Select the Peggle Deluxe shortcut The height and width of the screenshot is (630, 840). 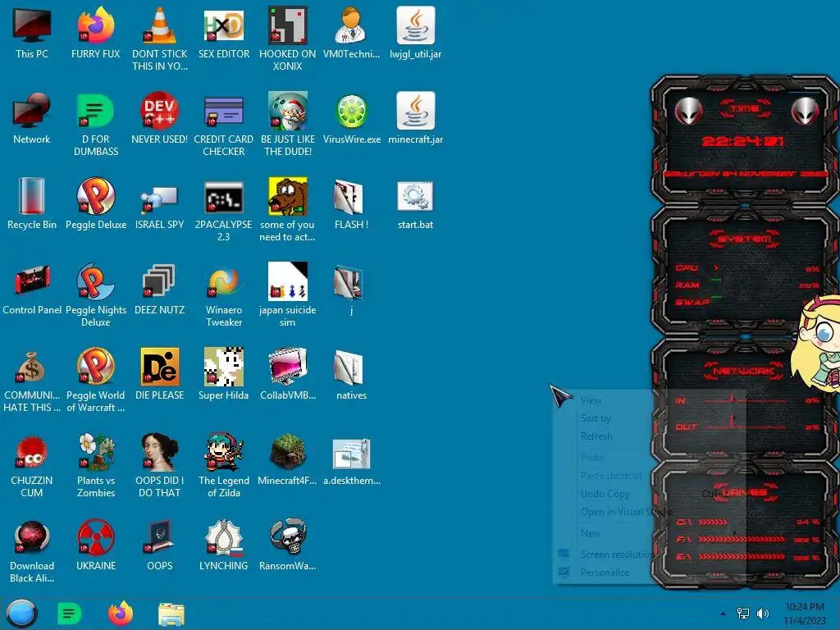[96, 203]
